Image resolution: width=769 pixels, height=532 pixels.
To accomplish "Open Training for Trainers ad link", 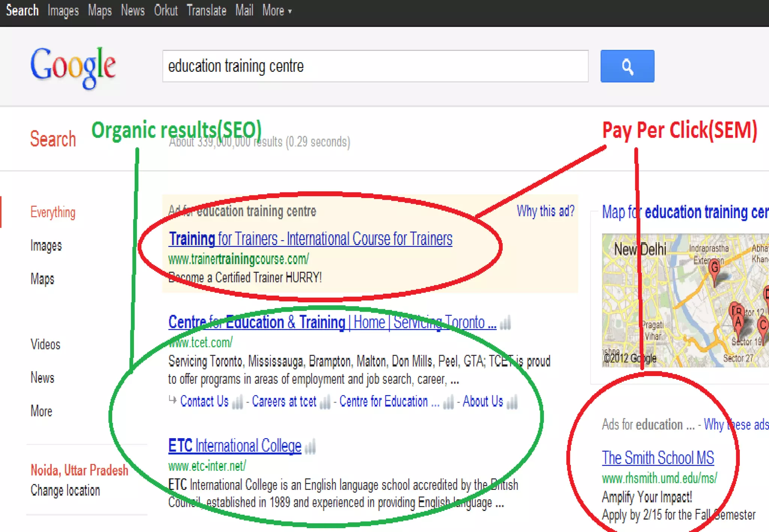I will pyautogui.click(x=310, y=239).
